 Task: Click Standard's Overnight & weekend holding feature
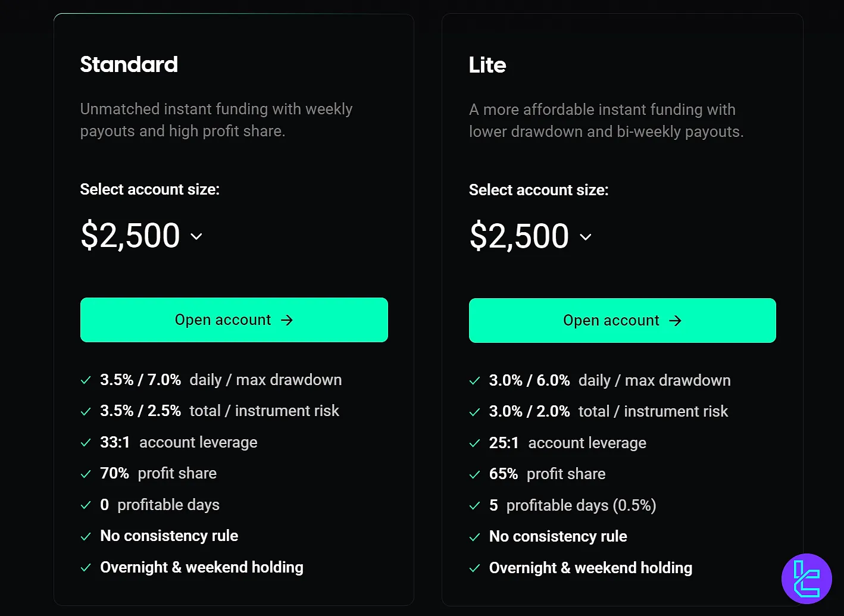point(202,567)
